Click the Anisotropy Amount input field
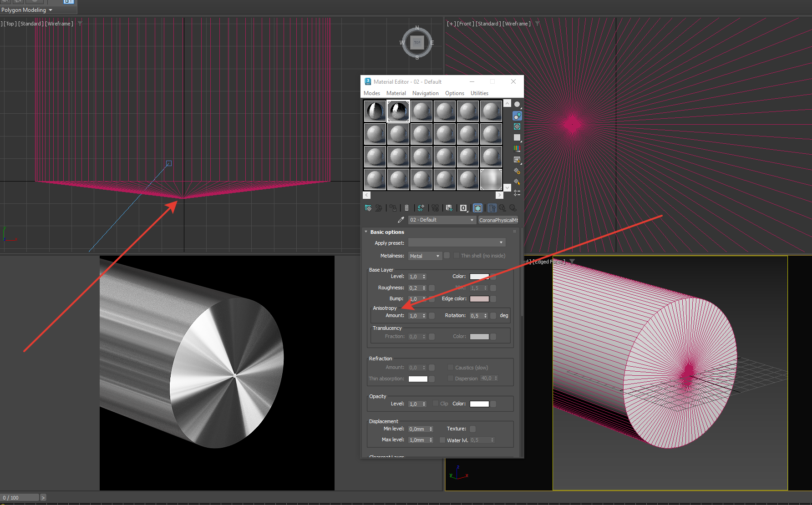 pyautogui.click(x=414, y=316)
